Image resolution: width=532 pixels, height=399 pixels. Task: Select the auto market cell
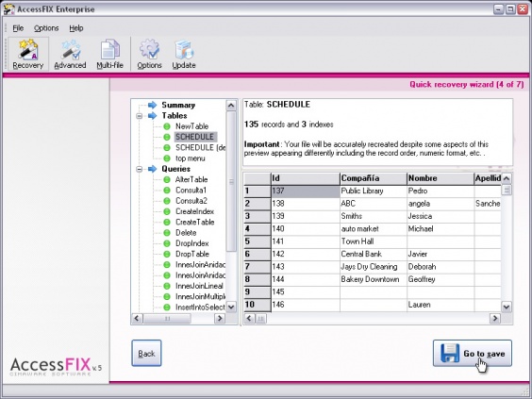tap(374, 229)
